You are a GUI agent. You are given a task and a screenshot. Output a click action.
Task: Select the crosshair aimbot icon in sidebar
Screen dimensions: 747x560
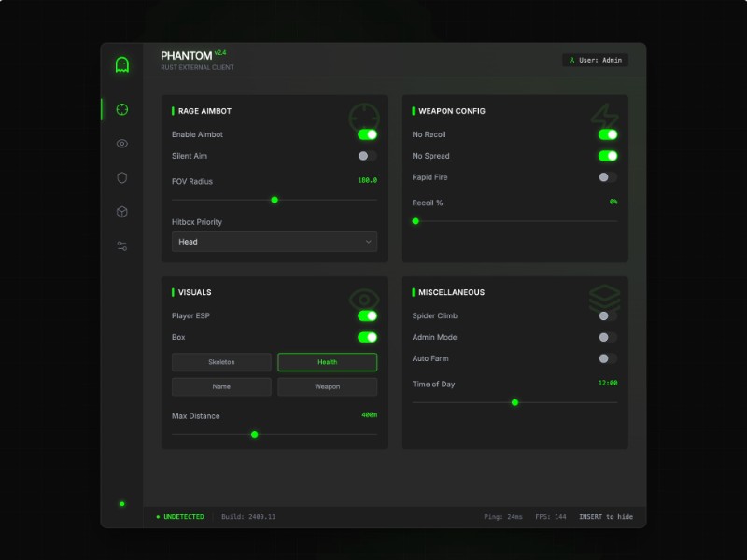click(121, 109)
